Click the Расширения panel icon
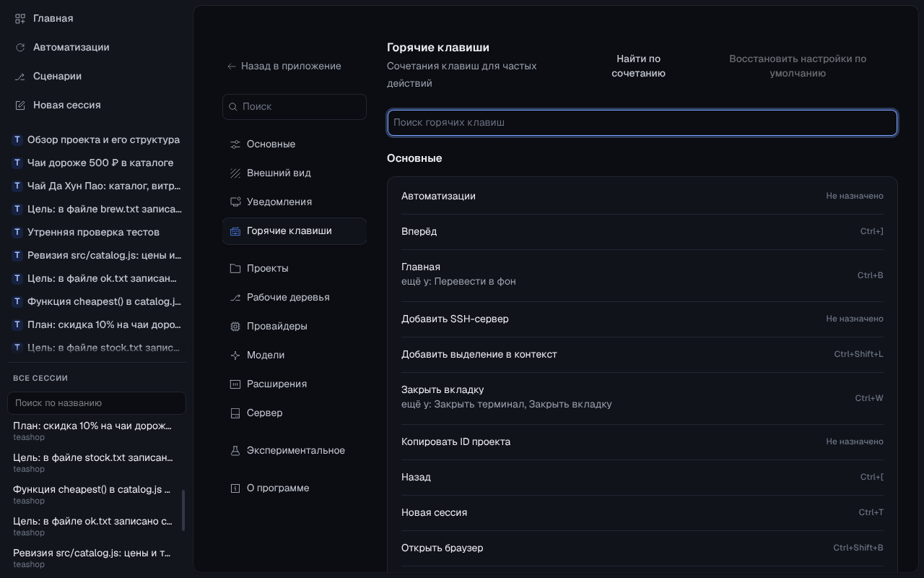This screenshot has height=578, width=924. [x=235, y=384]
